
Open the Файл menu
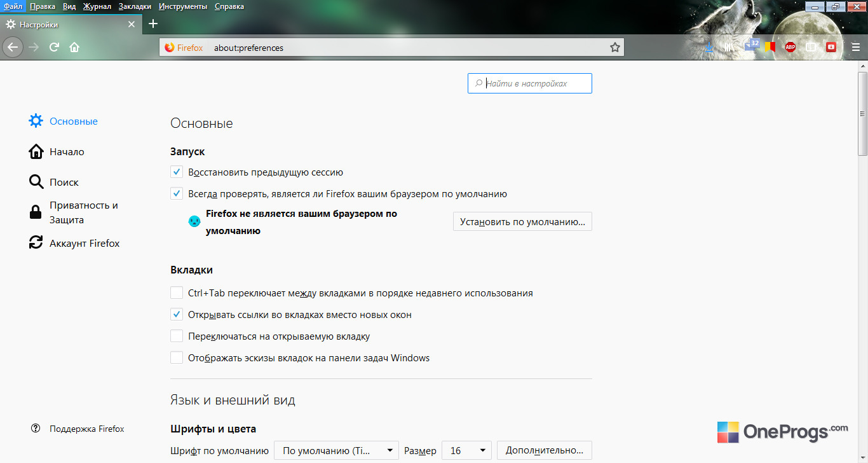click(13, 6)
